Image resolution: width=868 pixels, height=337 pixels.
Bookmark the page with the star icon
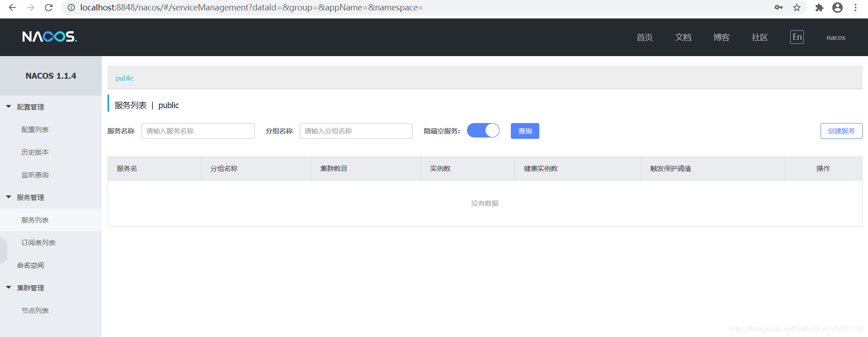pos(797,8)
